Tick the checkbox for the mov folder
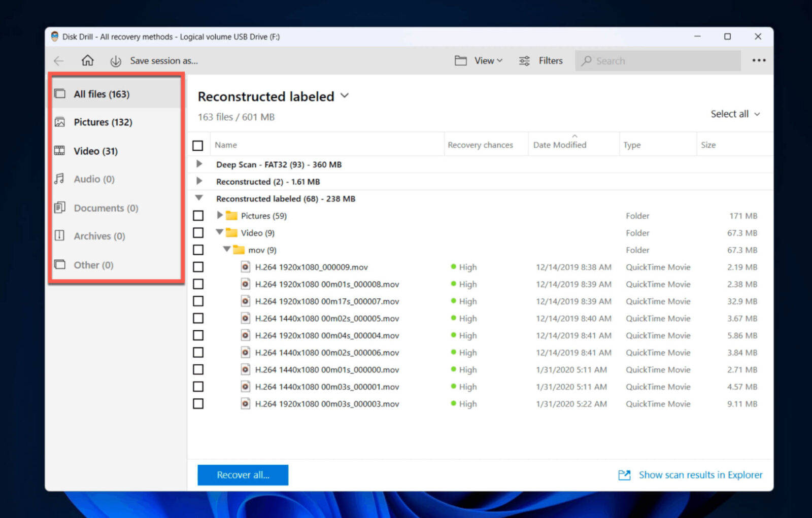This screenshot has height=518, width=812. point(198,250)
